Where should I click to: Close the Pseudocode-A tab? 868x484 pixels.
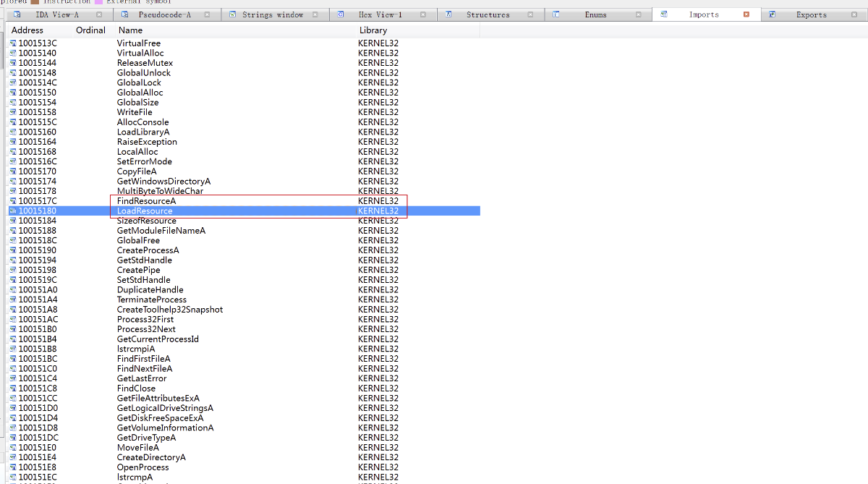tap(207, 14)
